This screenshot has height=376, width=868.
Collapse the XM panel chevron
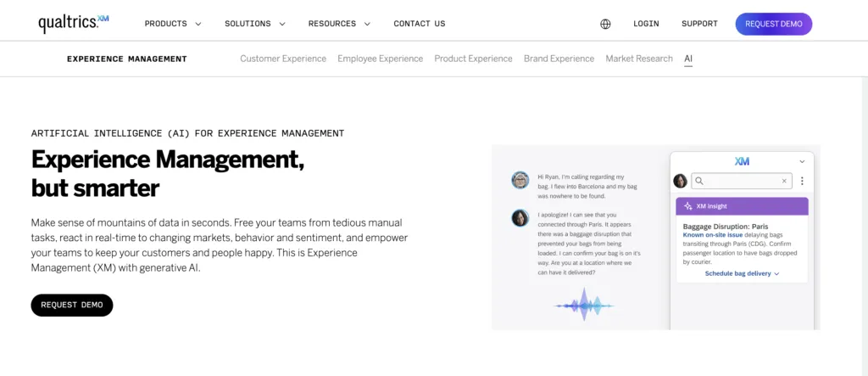pyautogui.click(x=802, y=161)
